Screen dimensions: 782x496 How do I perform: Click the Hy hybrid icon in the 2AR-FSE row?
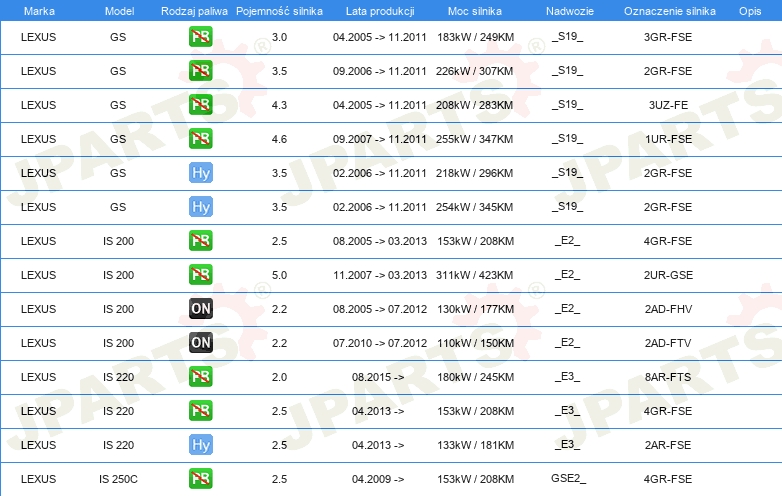point(200,445)
